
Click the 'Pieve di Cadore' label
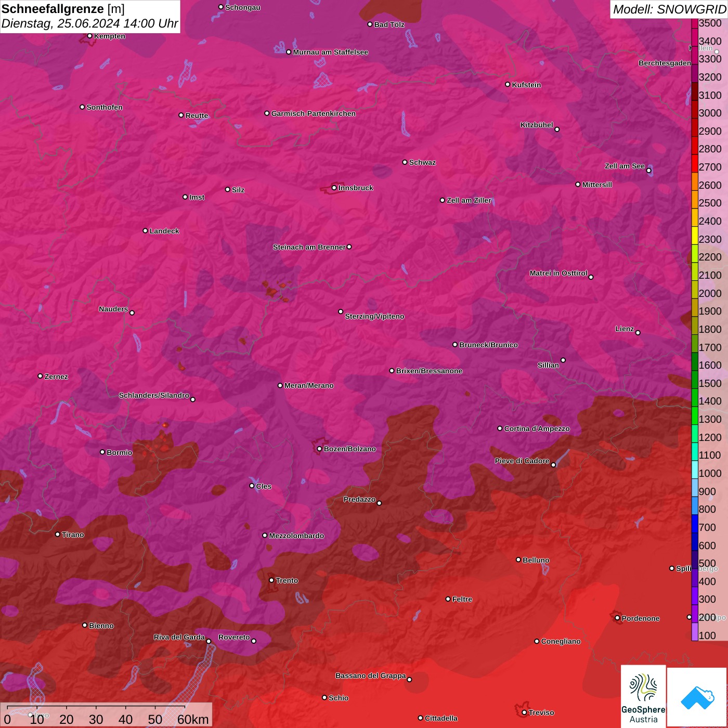point(522,461)
